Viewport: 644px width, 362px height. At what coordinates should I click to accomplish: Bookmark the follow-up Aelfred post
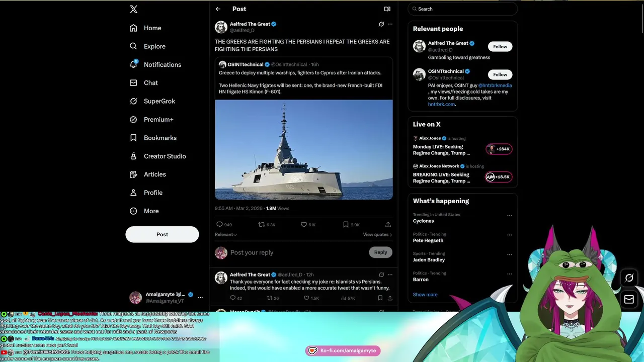tap(380, 298)
